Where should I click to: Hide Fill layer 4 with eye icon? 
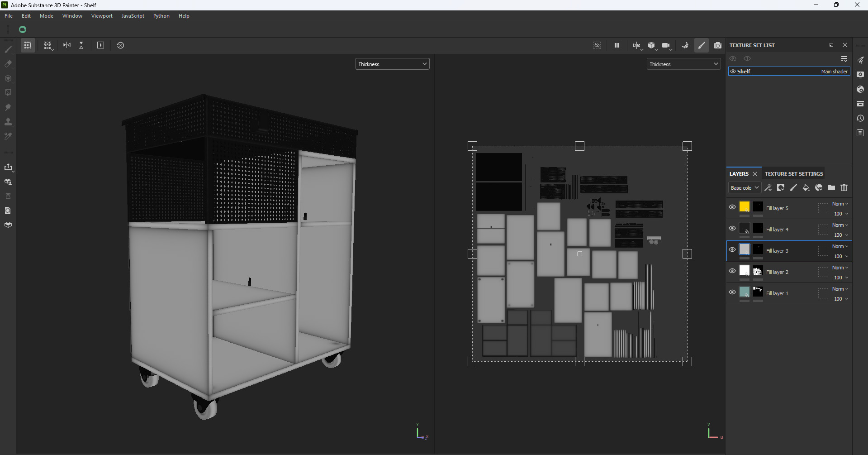pos(732,228)
